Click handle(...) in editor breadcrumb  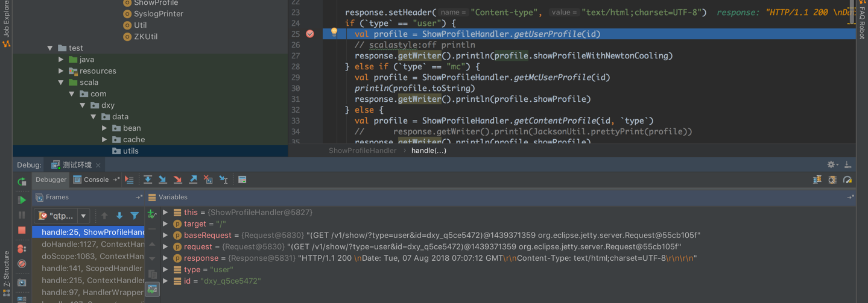click(429, 151)
